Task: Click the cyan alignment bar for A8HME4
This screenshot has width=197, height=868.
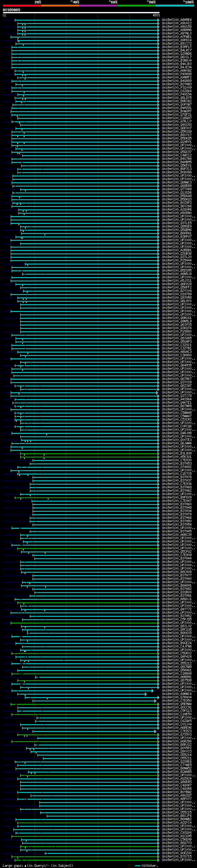Action: point(87,20)
